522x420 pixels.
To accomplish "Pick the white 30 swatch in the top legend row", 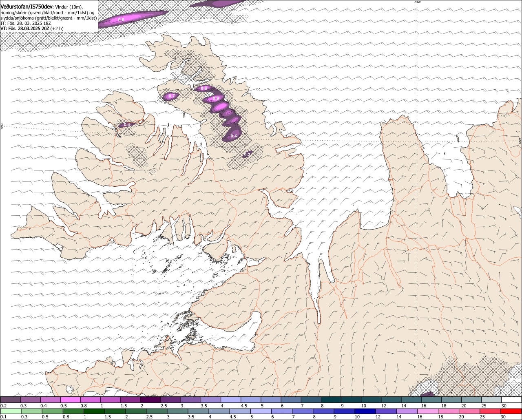I will (x=511, y=400).
